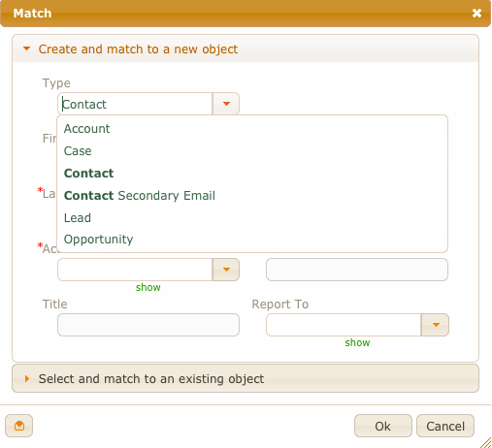Collapse the Create and match to a new object section
Image resolution: width=492 pixels, height=448 pixels.
click(138, 49)
